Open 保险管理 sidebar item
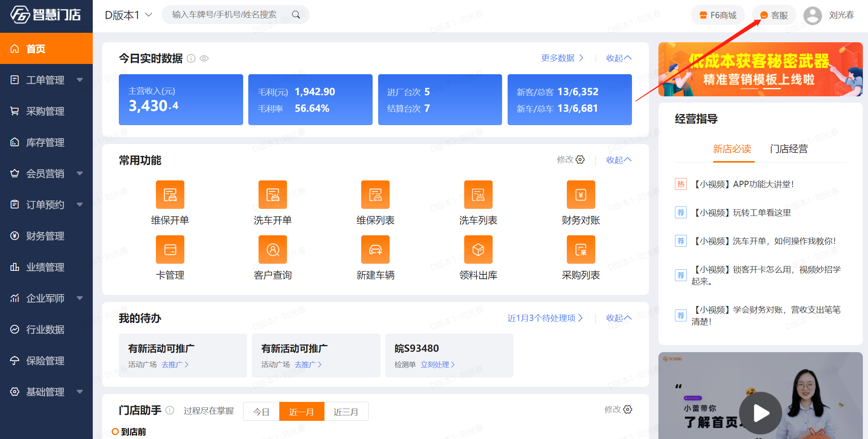Image resolution: width=868 pixels, height=439 pixels. [46, 360]
